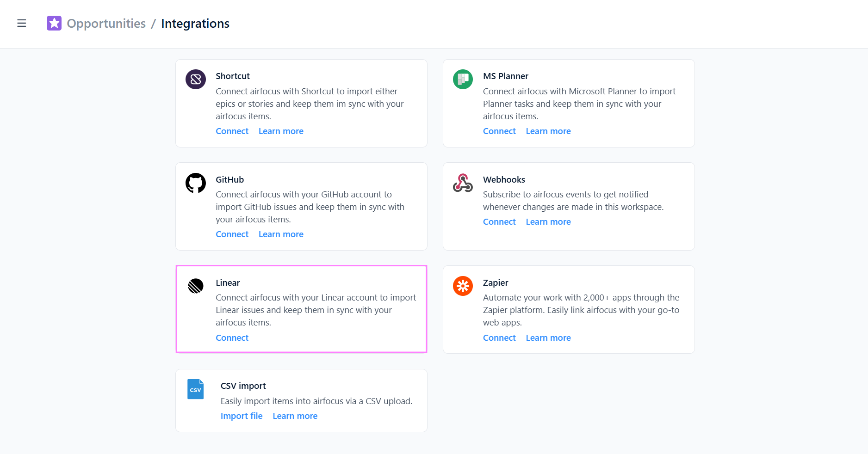Connect the GitHub integration

[232, 234]
